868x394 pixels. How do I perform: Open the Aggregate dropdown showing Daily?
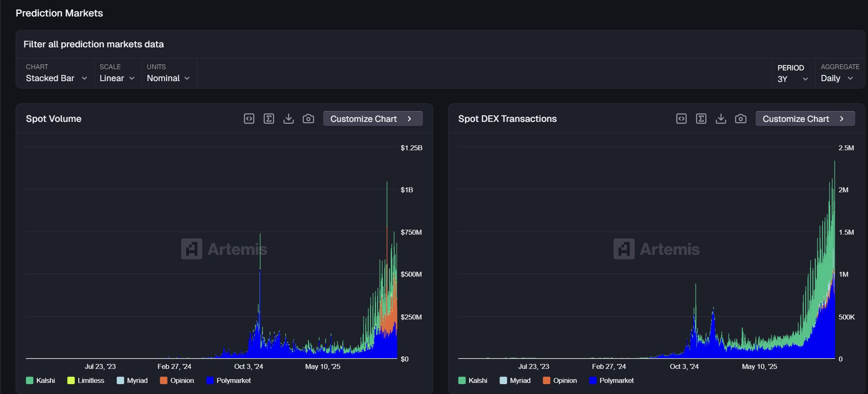tap(840, 73)
